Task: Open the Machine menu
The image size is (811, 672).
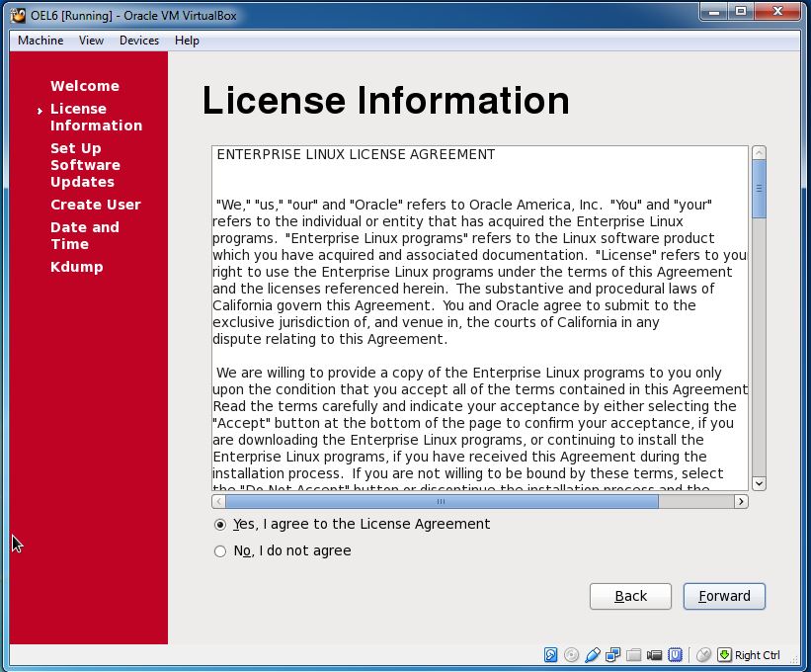Action: 41,41
